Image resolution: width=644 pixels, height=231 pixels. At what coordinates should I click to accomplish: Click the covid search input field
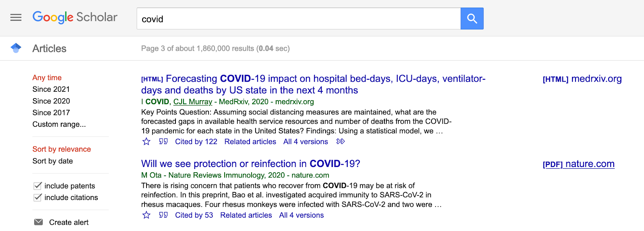click(x=299, y=19)
